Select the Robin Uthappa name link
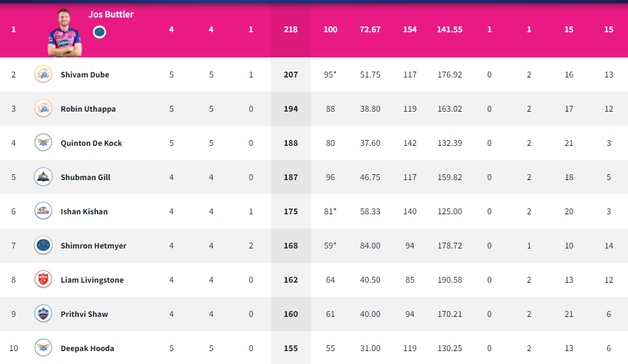 coord(88,109)
